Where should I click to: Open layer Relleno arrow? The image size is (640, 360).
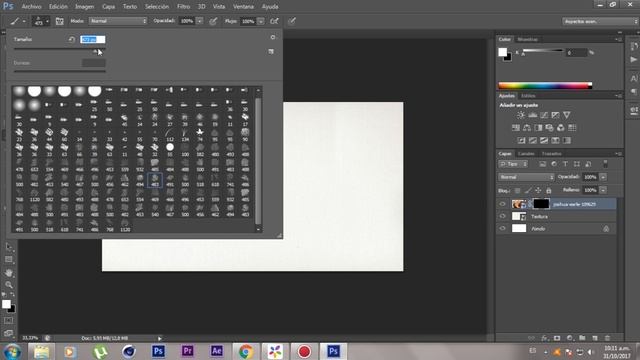(x=603, y=190)
